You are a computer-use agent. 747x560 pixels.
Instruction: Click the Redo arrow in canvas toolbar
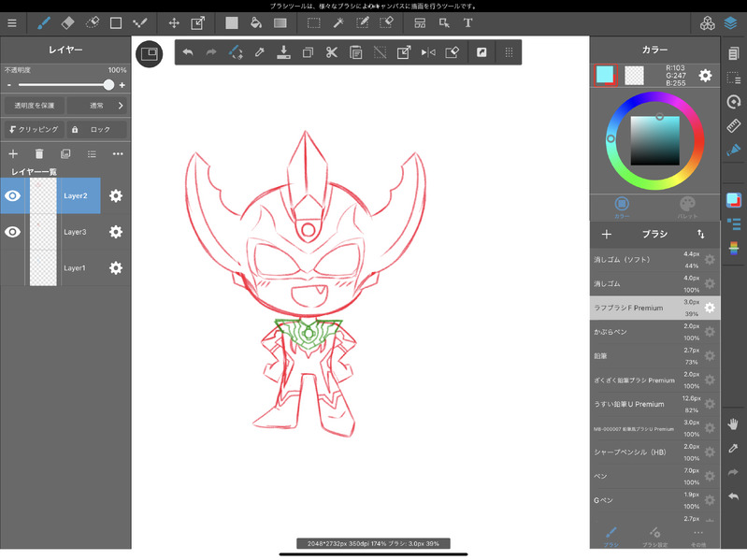click(211, 52)
